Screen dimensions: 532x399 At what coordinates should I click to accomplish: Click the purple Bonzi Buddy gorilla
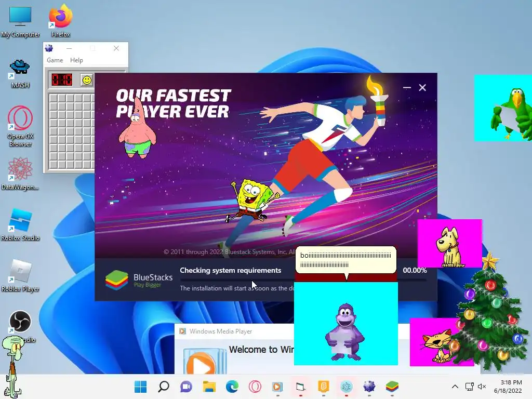pyautogui.click(x=345, y=332)
